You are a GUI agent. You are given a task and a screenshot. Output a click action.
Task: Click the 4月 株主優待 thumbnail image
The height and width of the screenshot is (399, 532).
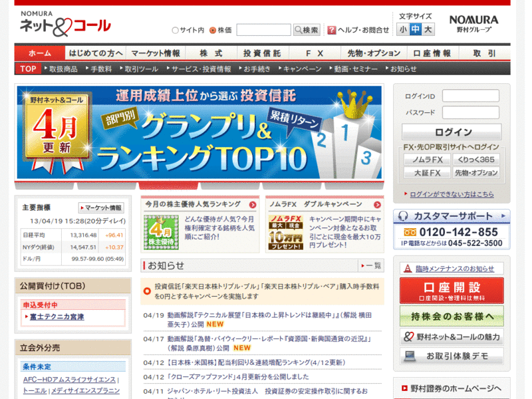pos(161,232)
